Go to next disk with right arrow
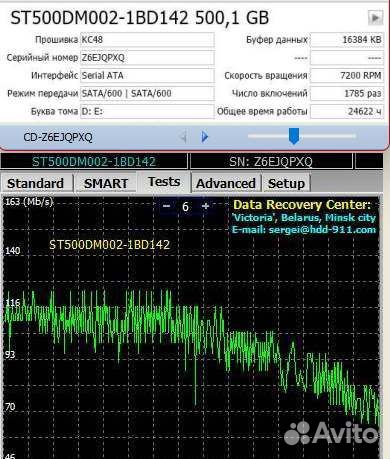Screen dimensions: 390x459 [x=205, y=136]
